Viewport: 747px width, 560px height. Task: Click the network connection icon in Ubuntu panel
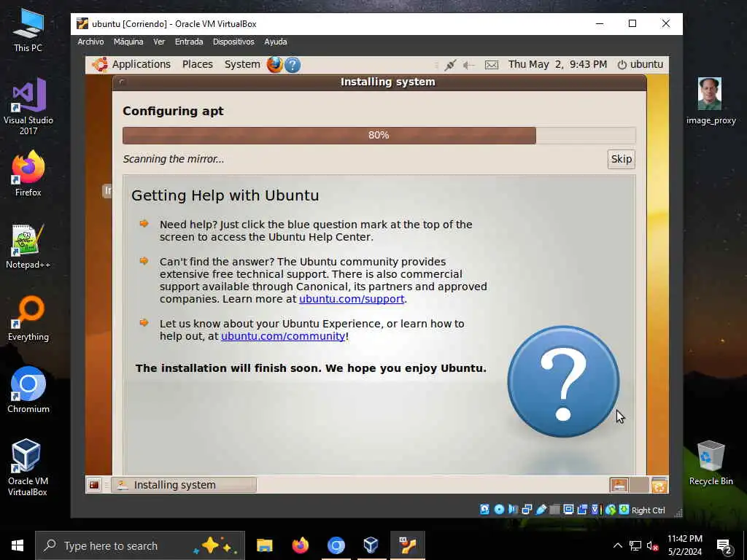point(449,65)
